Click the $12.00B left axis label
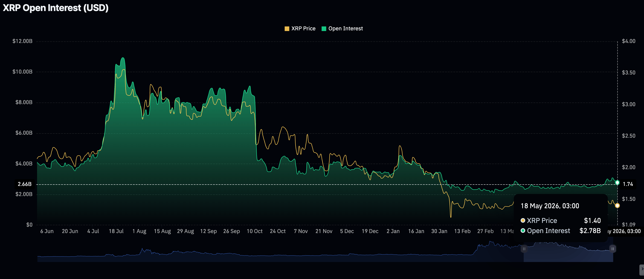This screenshot has width=644, height=279. click(23, 41)
